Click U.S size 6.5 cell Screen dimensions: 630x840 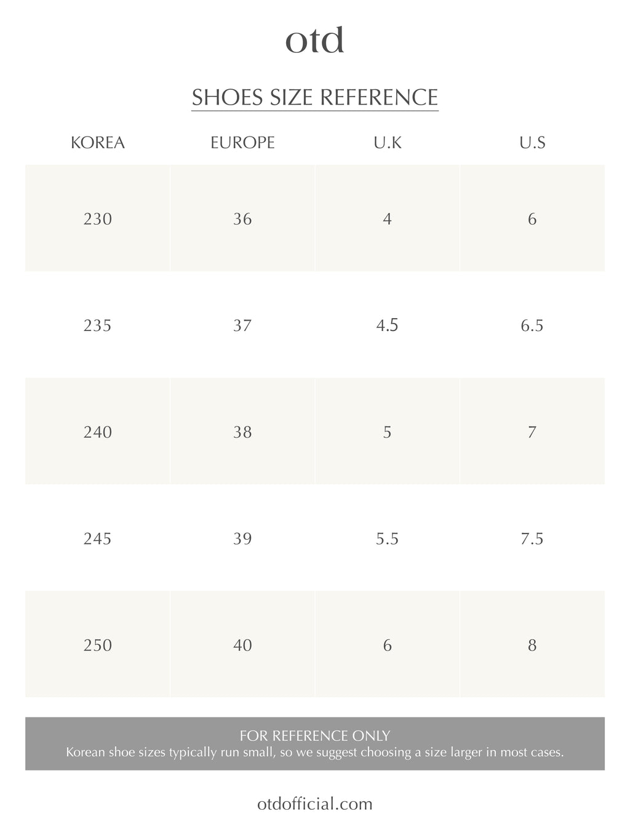pos(532,325)
